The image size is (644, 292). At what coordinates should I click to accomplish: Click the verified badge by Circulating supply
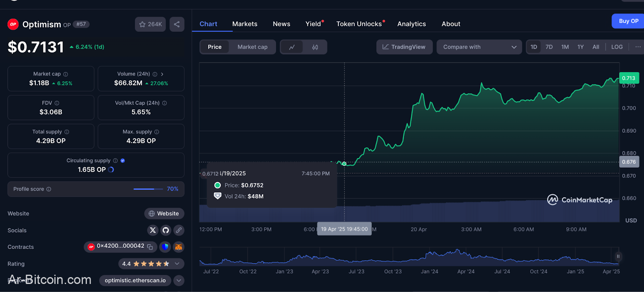(123, 160)
